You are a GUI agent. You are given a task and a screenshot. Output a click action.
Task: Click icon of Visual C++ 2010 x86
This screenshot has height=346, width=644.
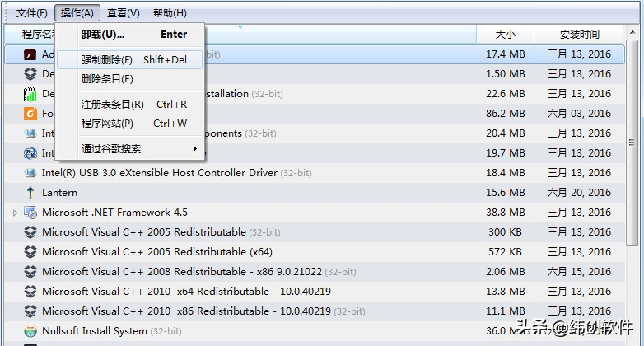click(30, 311)
